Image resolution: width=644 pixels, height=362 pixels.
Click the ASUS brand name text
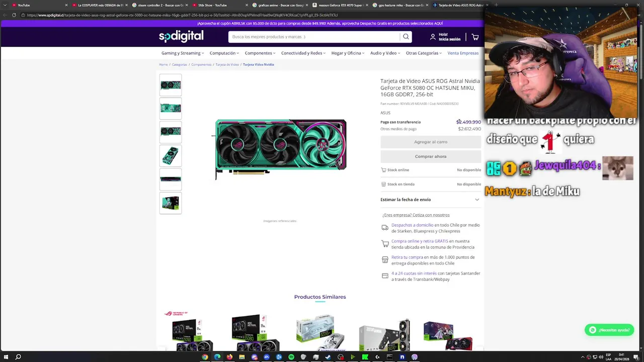[x=385, y=113]
